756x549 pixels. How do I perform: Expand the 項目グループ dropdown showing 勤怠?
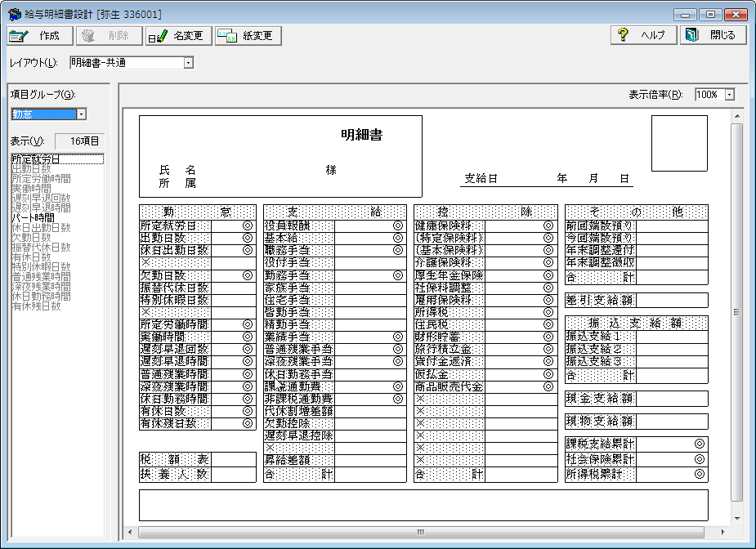point(81,114)
